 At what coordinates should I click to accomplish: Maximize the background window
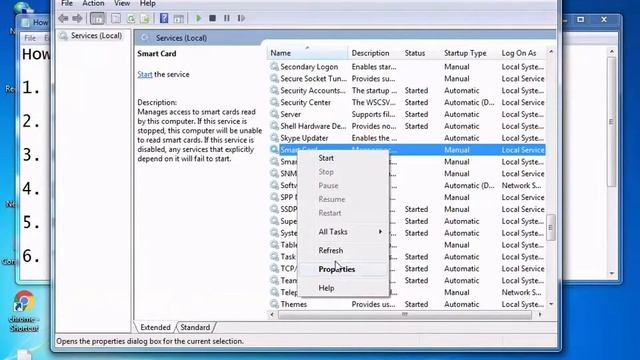[580, 20]
